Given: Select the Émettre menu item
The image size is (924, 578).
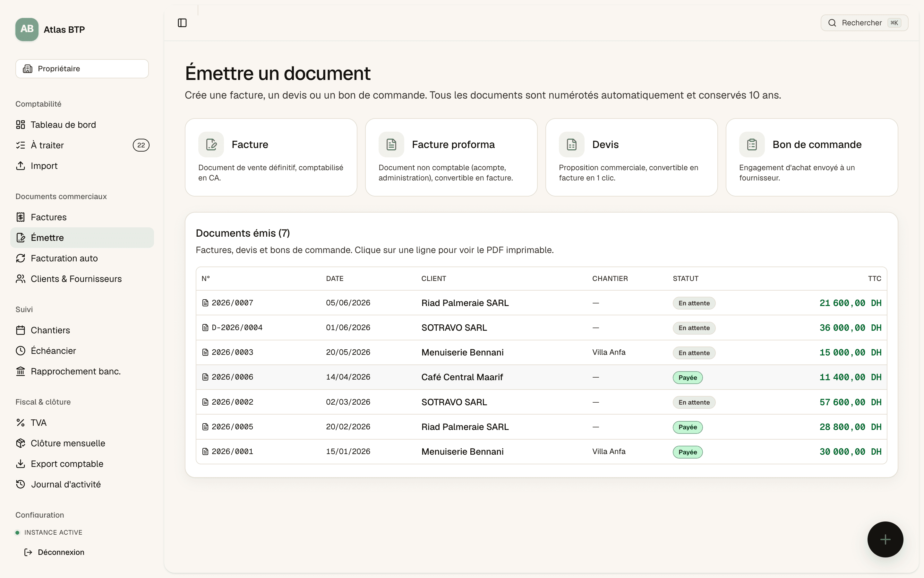Looking at the screenshot, I should [x=82, y=238].
